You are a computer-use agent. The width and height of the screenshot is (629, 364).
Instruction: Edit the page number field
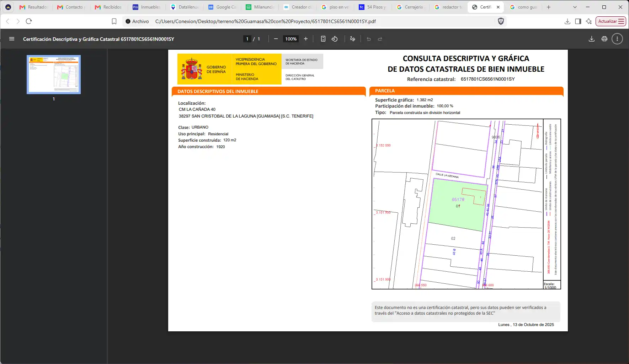[247, 39]
